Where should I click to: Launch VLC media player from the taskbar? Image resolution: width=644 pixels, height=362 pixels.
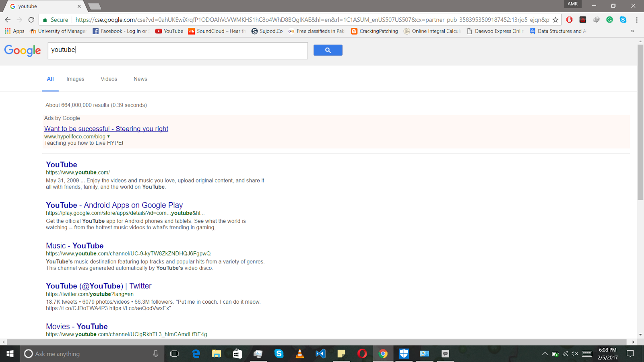click(x=299, y=354)
